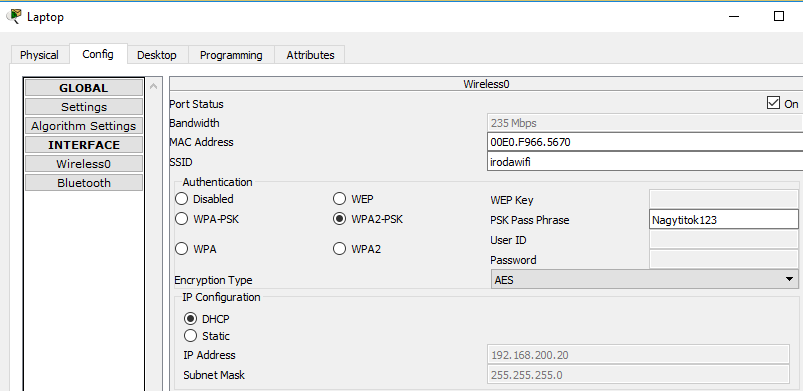This screenshot has width=803, height=391.
Task: Switch to the Desktop tab
Action: tap(157, 55)
